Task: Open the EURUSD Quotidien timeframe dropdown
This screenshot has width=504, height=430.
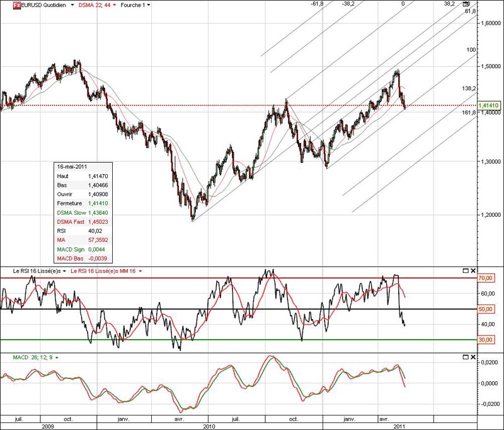Action: pyautogui.click(x=71, y=4)
